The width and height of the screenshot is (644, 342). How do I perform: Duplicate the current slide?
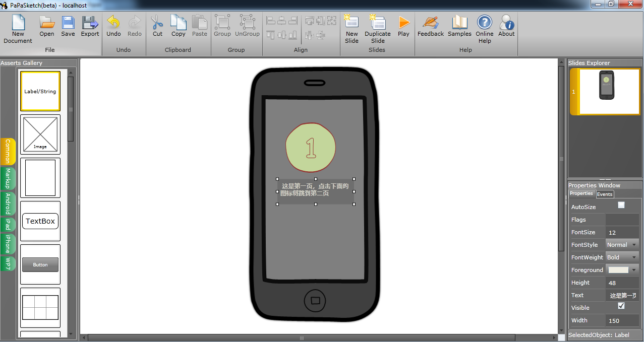tap(378, 29)
